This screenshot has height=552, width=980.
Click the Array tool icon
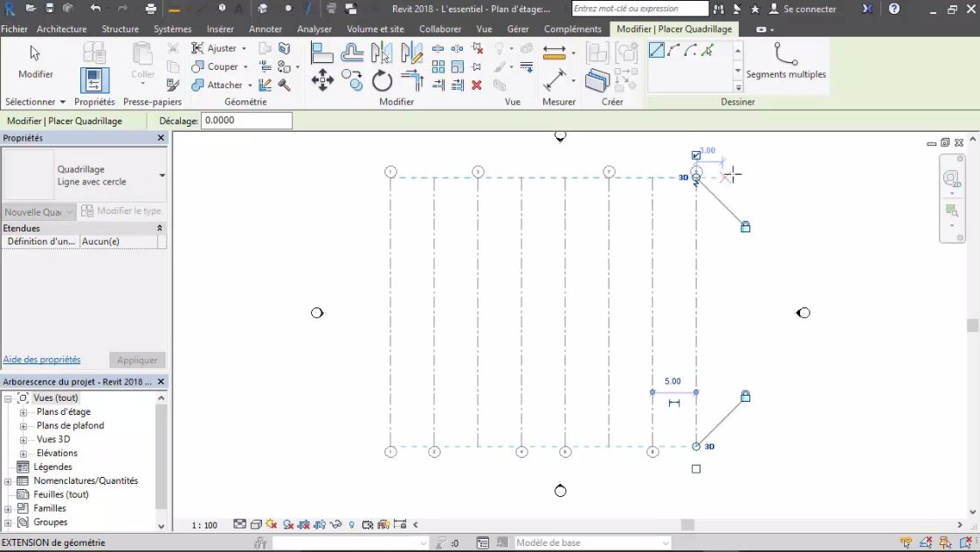point(438,66)
